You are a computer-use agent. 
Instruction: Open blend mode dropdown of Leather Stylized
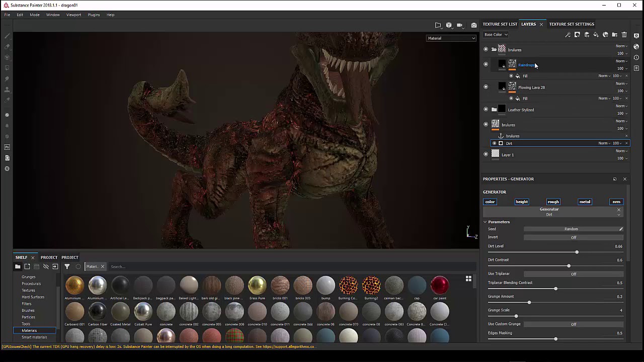621,106
